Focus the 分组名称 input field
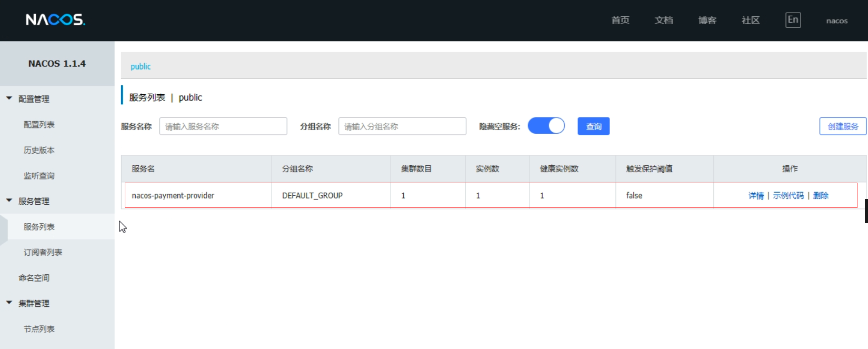Image resolution: width=868 pixels, height=349 pixels. tap(402, 126)
